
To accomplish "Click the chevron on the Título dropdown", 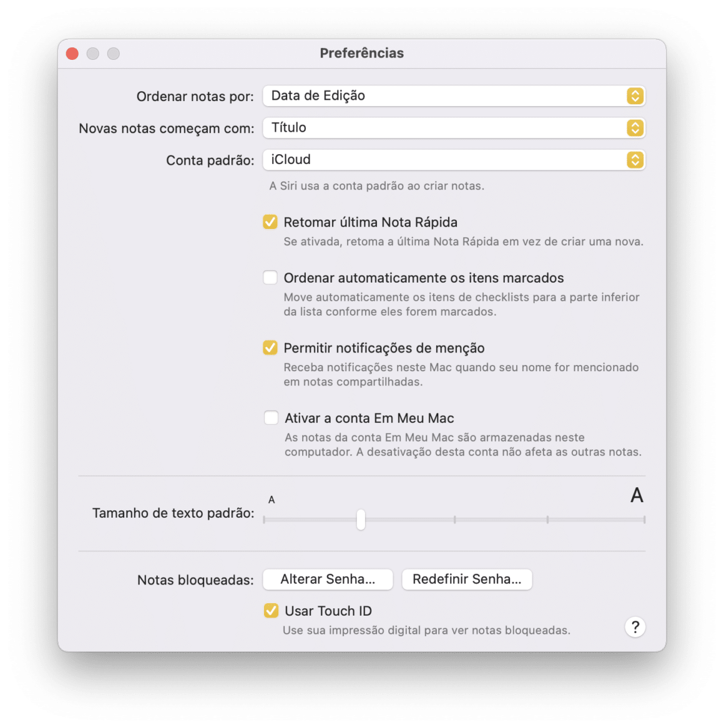I will (635, 128).
